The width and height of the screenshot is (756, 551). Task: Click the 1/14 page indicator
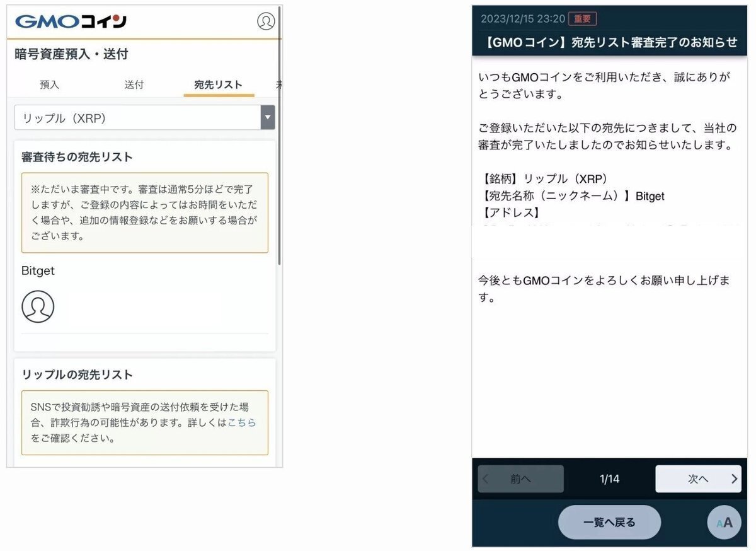click(x=609, y=479)
